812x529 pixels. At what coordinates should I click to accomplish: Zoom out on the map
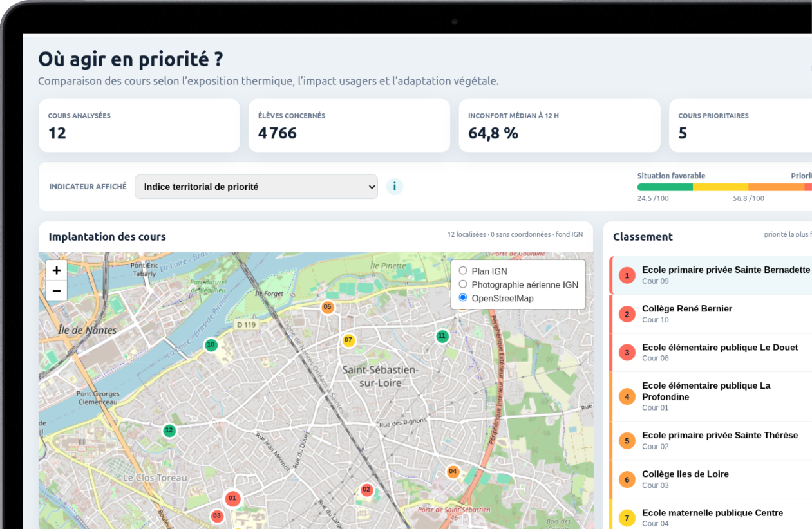click(57, 291)
